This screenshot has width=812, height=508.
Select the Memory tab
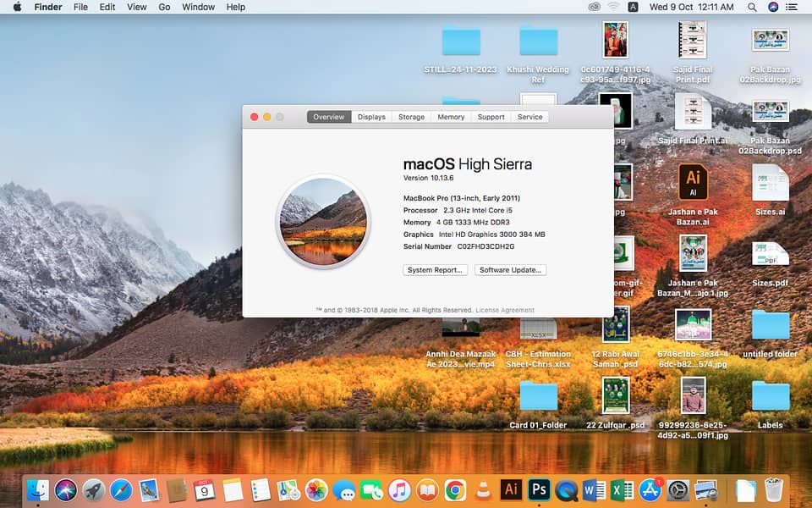pos(451,117)
